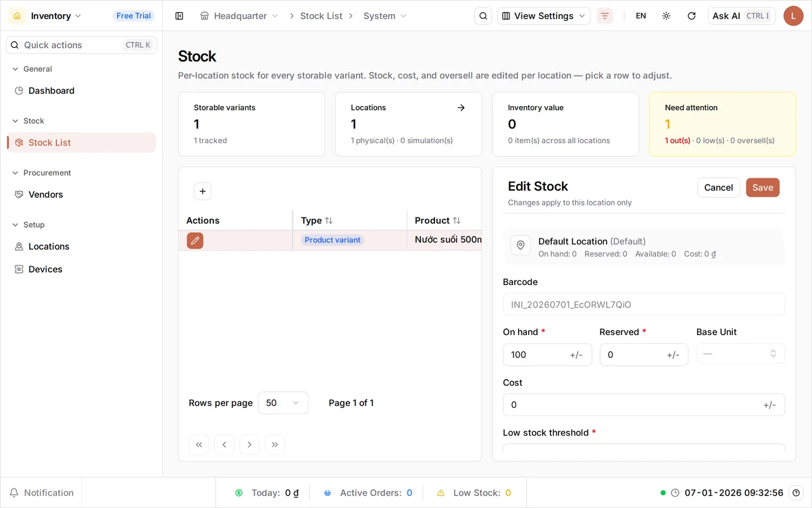Click the Storable variants card
The image size is (812, 508).
click(x=251, y=124)
